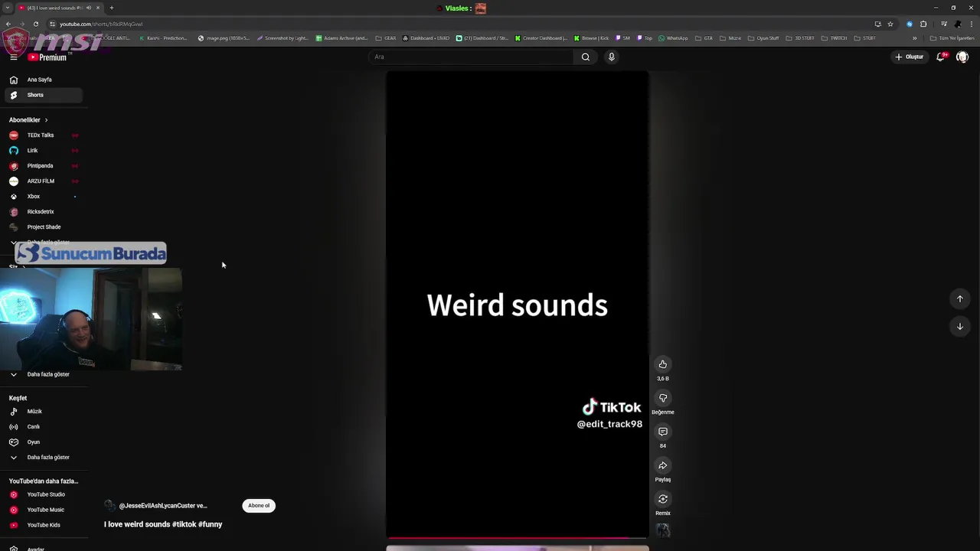Open the YouTube hamburger guide menu
The width and height of the screenshot is (980, 551).
pos(13,57)
